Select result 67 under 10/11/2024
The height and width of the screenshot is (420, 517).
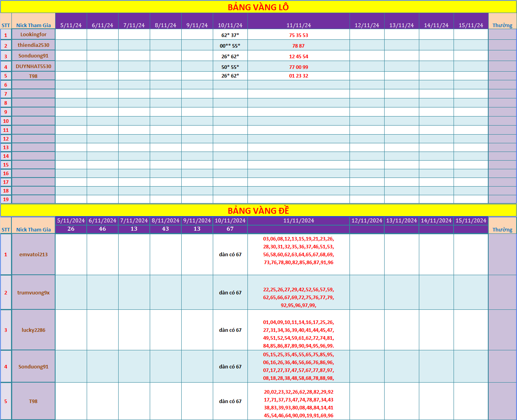tap(230, 229)
